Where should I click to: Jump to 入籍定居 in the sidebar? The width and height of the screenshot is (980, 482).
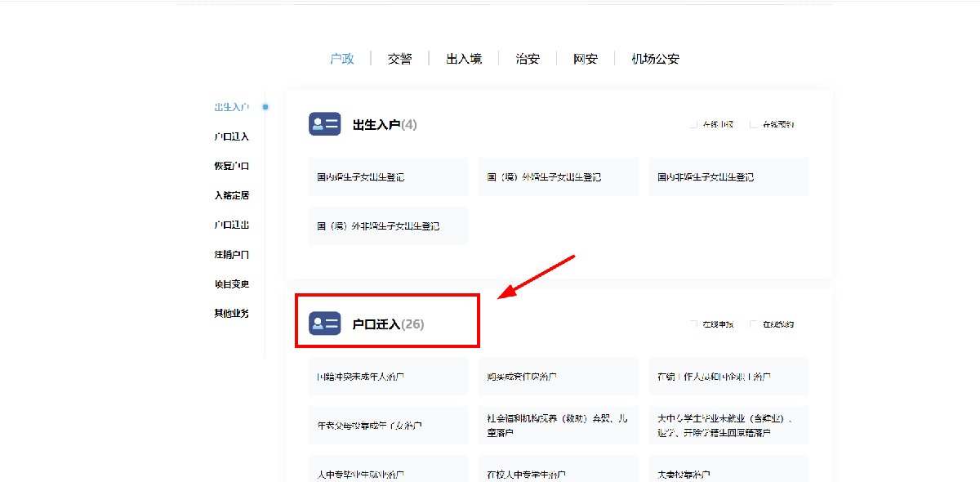231,195
